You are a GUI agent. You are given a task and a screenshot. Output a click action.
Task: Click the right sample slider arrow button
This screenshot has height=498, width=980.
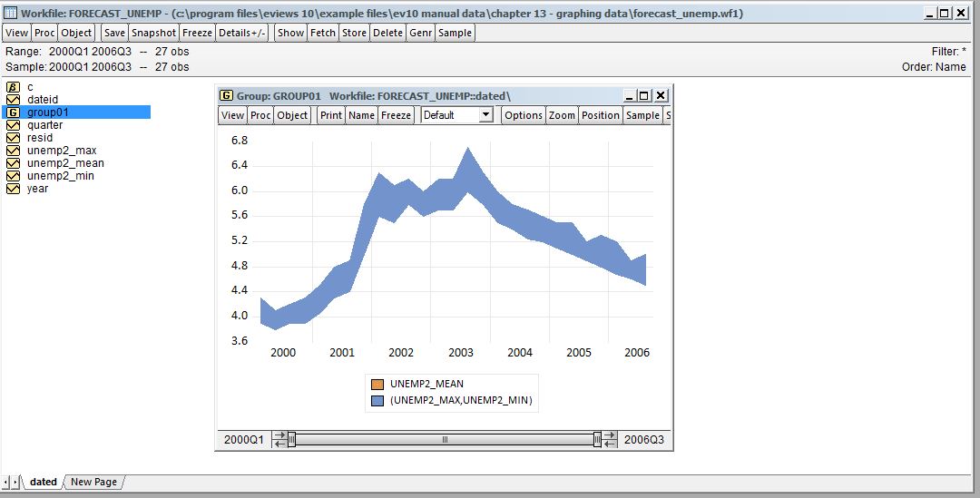tap(609, 439)
